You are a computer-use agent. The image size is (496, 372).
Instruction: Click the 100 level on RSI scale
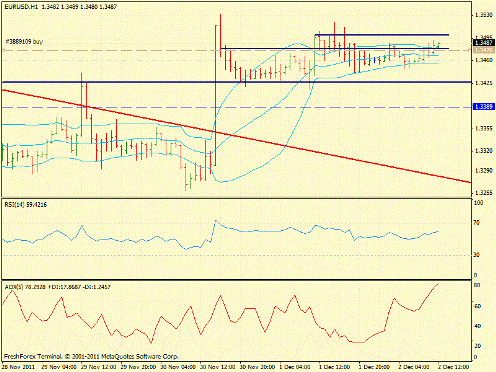478,203
